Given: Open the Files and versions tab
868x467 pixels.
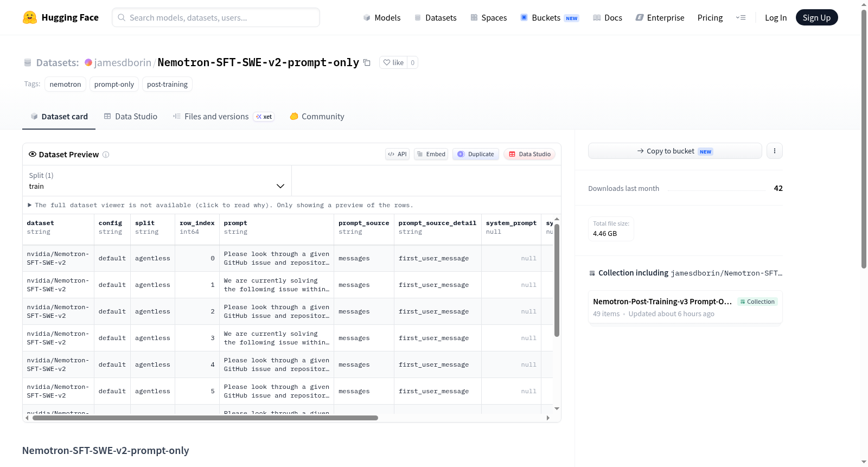Looking at the screenshot, I should (224, 116).
